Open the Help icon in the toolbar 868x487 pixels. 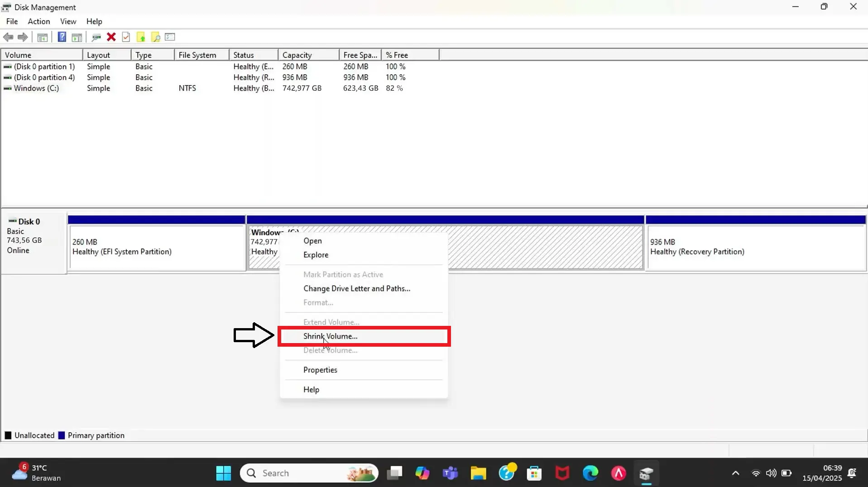[x=62, y=37]
